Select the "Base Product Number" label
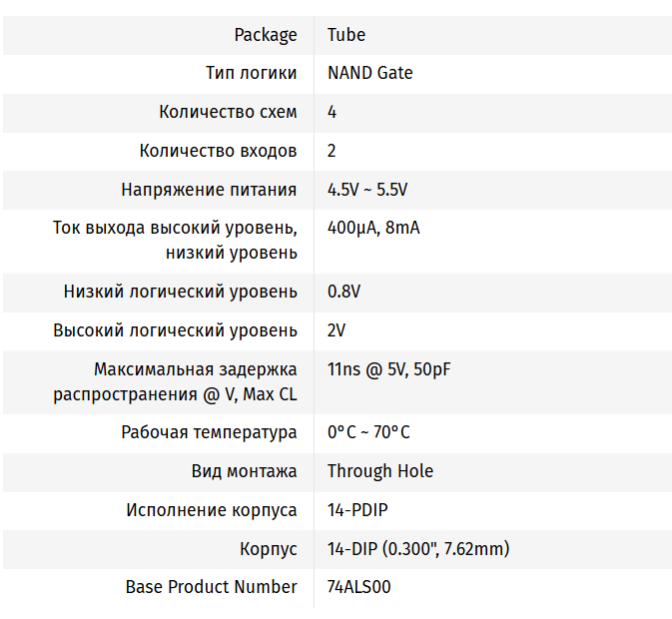Screen dimensions: 672x619 coord(211,587)
